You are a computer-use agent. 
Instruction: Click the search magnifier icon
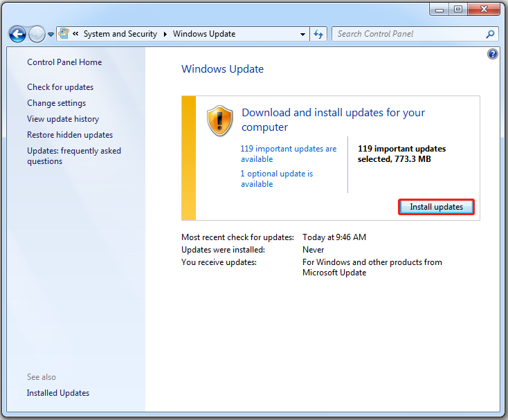490,34
